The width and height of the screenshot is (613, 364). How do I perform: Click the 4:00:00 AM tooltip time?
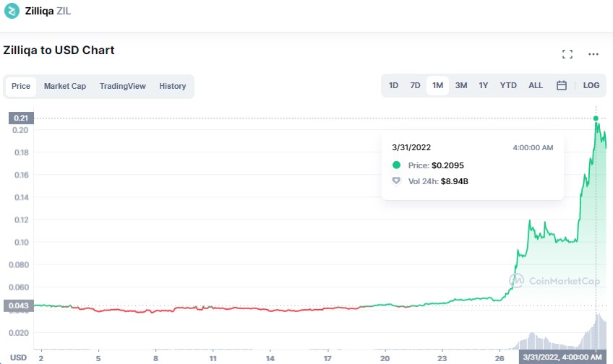tap(533, 148)
